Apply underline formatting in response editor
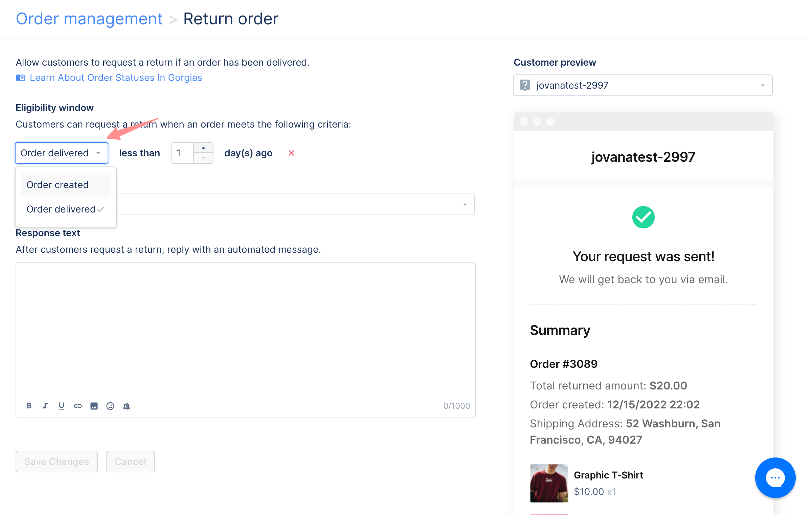The width and height of the screenshot is (812, 515). [61, 406]
